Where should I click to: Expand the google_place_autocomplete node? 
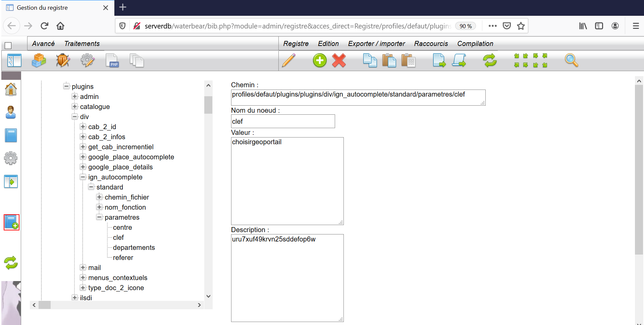[83, 157]
